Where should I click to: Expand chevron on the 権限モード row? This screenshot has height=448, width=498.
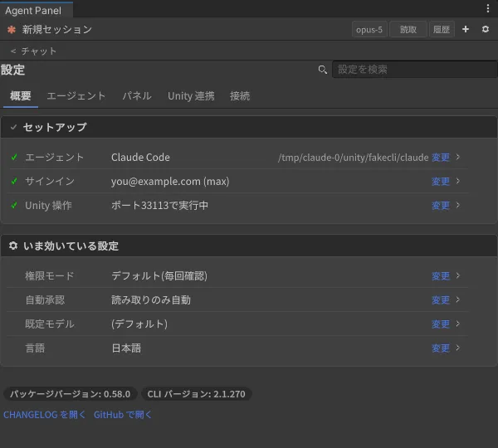click(x=458, y=275)
